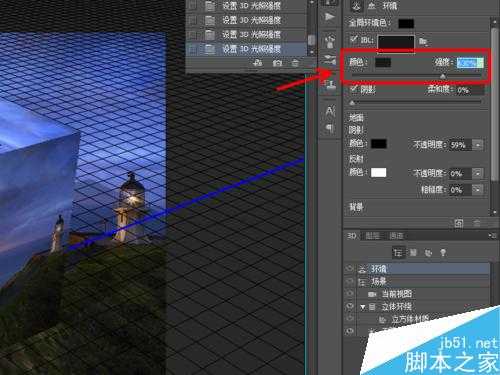Click the 全局环境色 black color swatch

tap(406, 23)
